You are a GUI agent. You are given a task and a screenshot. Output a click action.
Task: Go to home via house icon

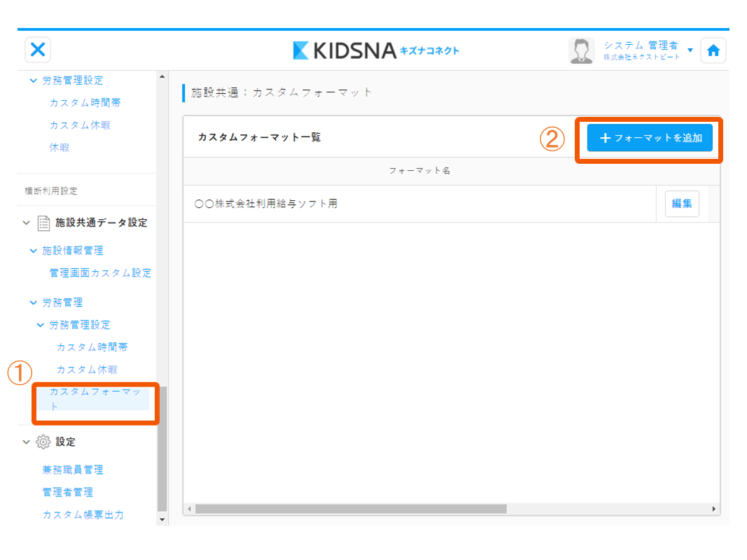[713, 50]
